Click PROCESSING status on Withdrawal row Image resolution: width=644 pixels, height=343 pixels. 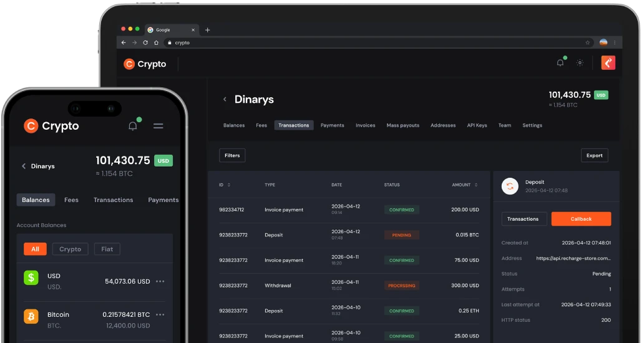click(x=402, y=286)
